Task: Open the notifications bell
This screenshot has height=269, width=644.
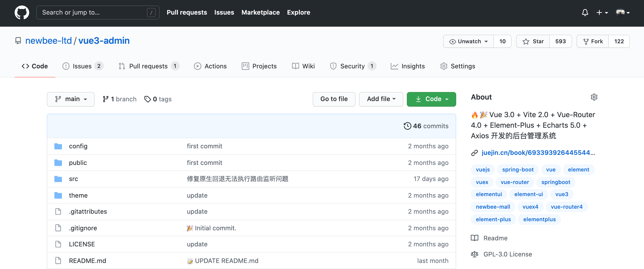Action: pos(585,13)
